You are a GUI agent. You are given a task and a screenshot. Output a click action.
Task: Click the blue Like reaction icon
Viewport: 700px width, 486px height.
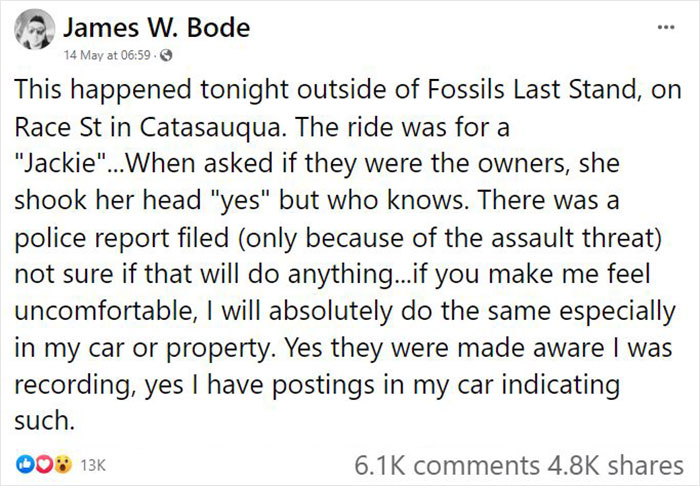point(24,465)
